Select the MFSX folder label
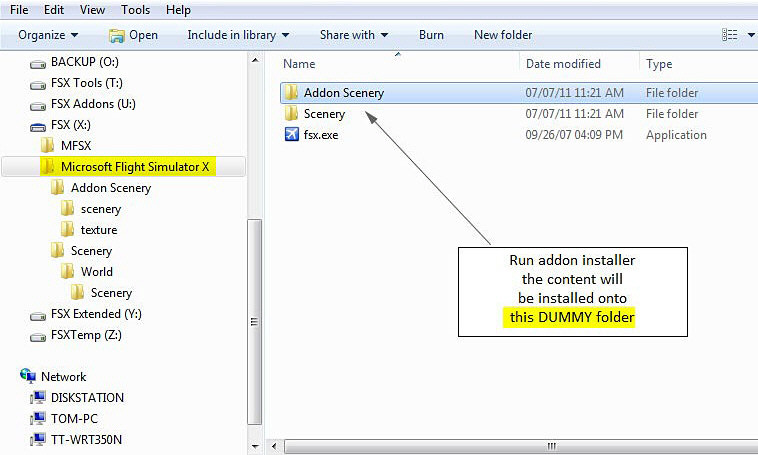The image size is (758, 455). click(x=76, y=146)
